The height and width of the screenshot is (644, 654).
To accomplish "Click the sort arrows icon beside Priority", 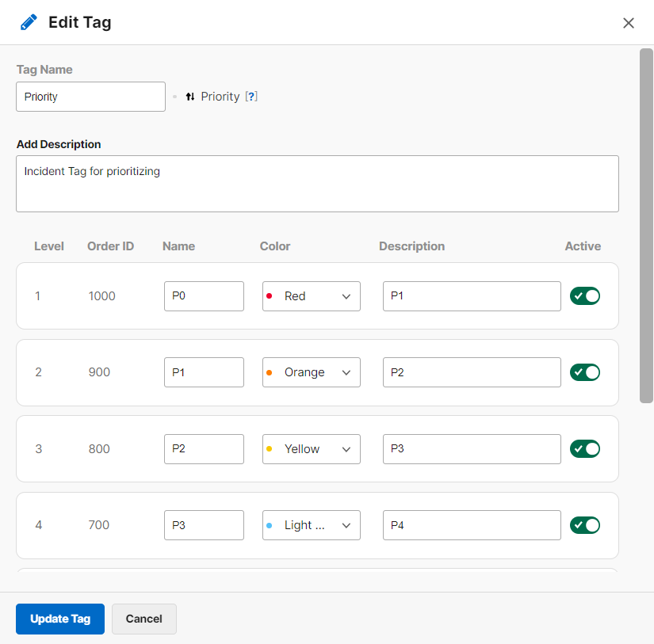I will click(190, 97).
